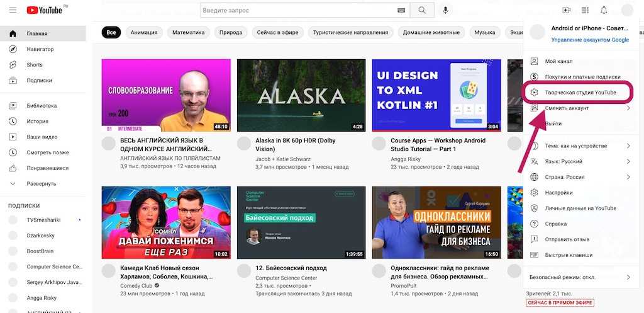
Task: Select the 'Анимация' filter chip
Action: [x=145, y=33]
